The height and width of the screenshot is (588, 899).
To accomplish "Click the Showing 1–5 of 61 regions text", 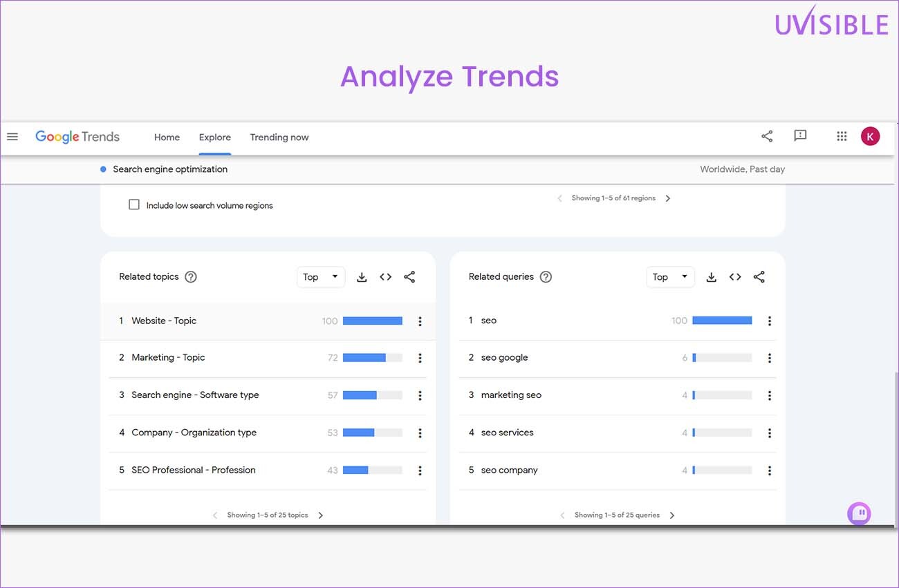I will coord(613,198).
